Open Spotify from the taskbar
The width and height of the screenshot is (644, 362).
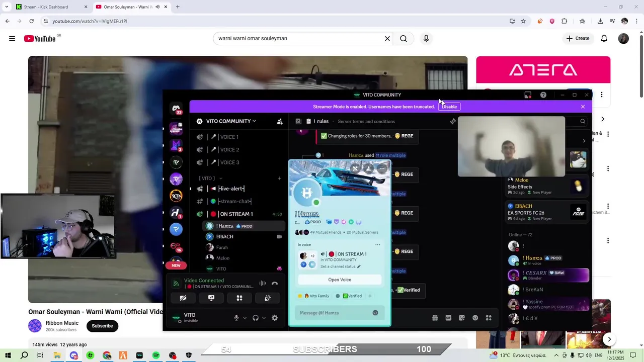[x=156, y=355]
